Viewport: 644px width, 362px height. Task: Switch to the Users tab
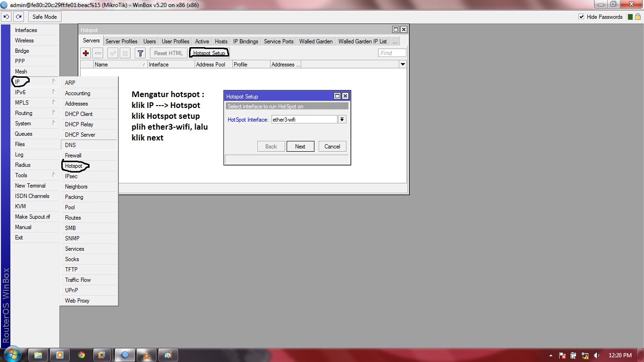point(149,41)
